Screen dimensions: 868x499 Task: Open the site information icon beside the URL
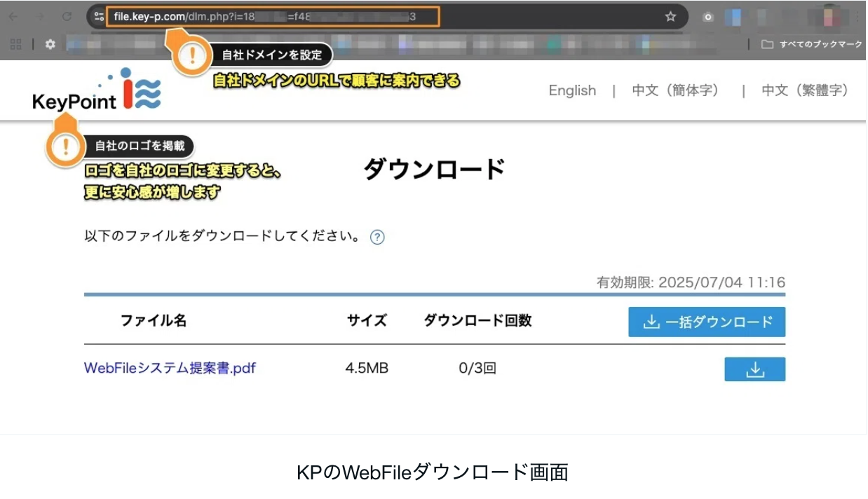[99, 17]
